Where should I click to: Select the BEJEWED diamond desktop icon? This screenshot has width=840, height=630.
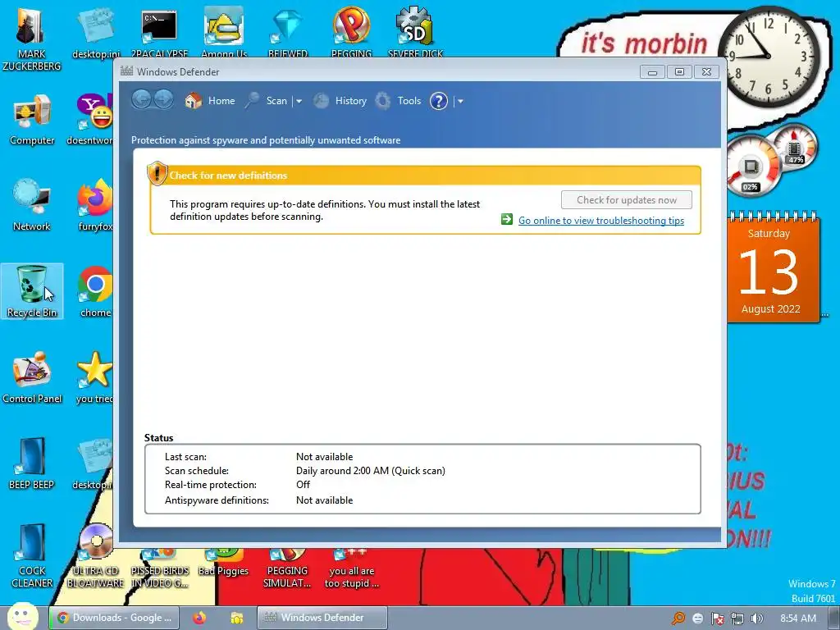point(288,31)
